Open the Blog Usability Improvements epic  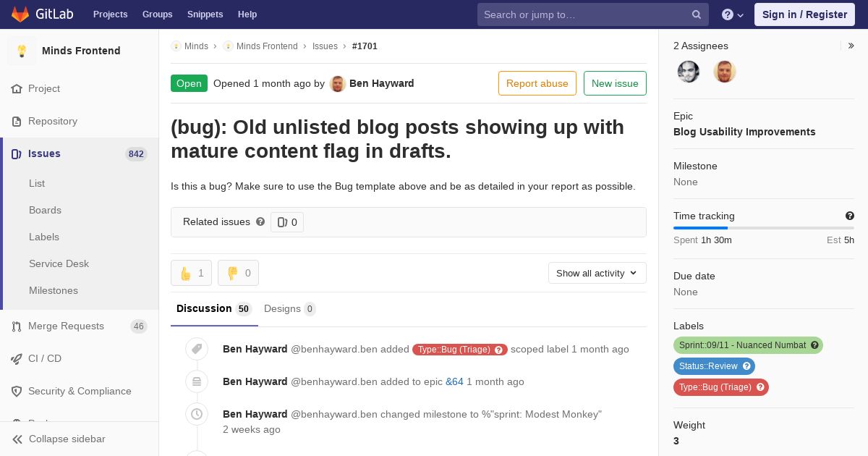(x=744, y=132)
